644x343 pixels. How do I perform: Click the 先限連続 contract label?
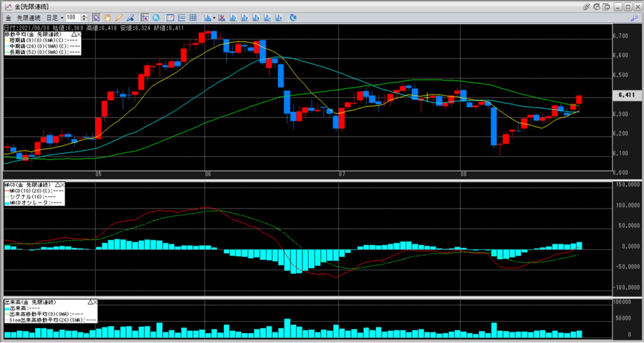tap(28, 17)
